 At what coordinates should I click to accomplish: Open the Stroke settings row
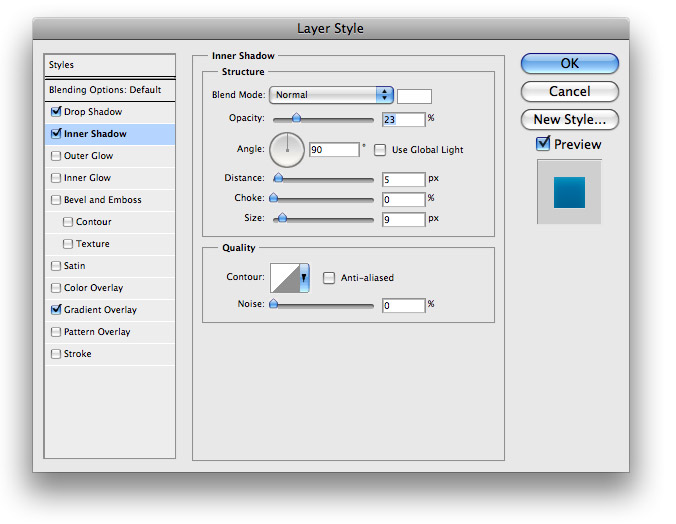pyautogui.click(x=110, y=354)
